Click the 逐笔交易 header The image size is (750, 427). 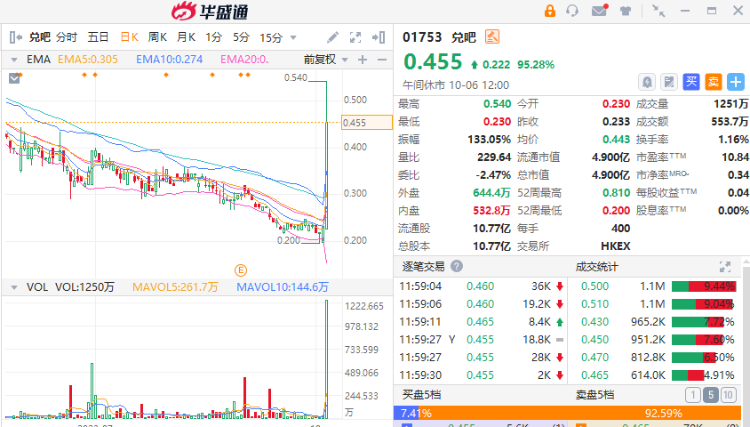(423, 266)
